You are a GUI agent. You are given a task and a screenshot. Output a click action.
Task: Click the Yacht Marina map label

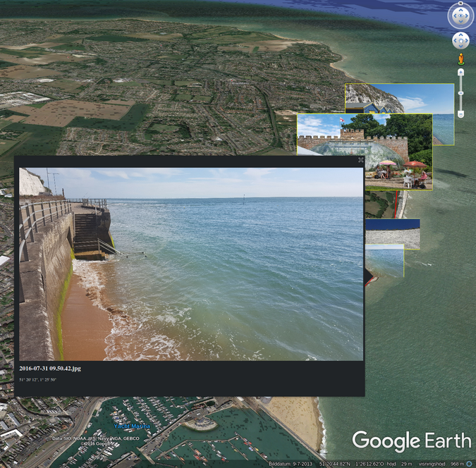pyautogui.click(x=132, y=426)
